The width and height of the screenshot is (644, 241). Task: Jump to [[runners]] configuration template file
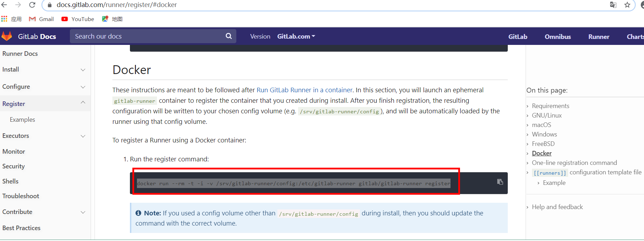pos(587,172)
